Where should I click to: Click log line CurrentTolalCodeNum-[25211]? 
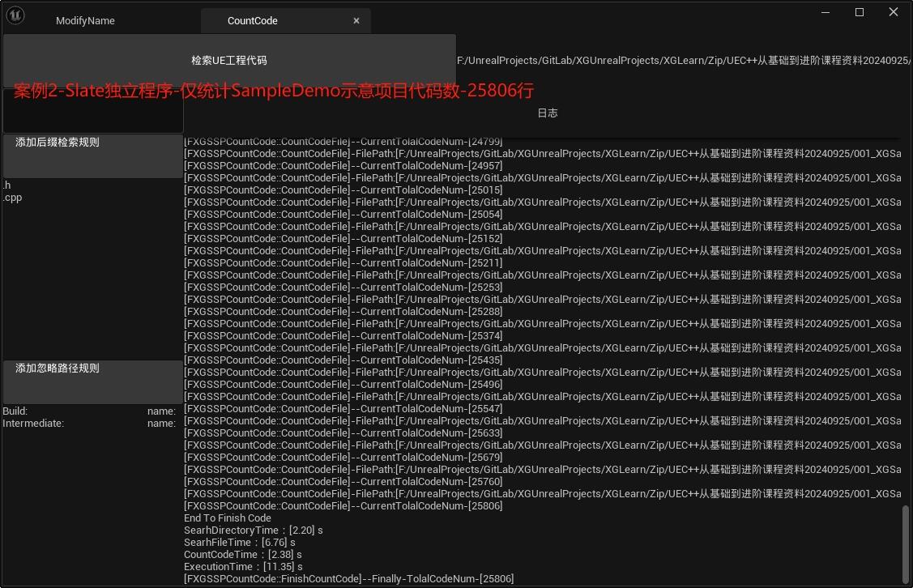[x=343, y=263]
